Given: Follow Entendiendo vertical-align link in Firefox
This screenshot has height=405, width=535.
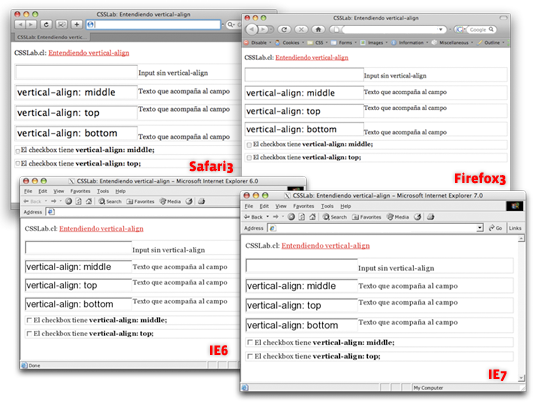Looking at the screenshot, I should click(312, 57).
